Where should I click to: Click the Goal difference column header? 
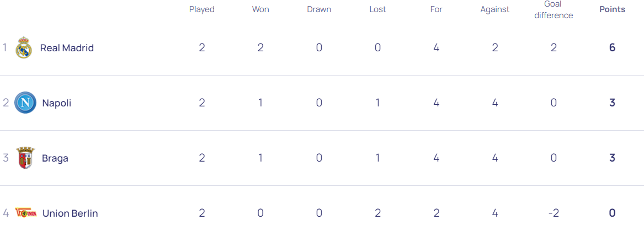tap(553, 10)
